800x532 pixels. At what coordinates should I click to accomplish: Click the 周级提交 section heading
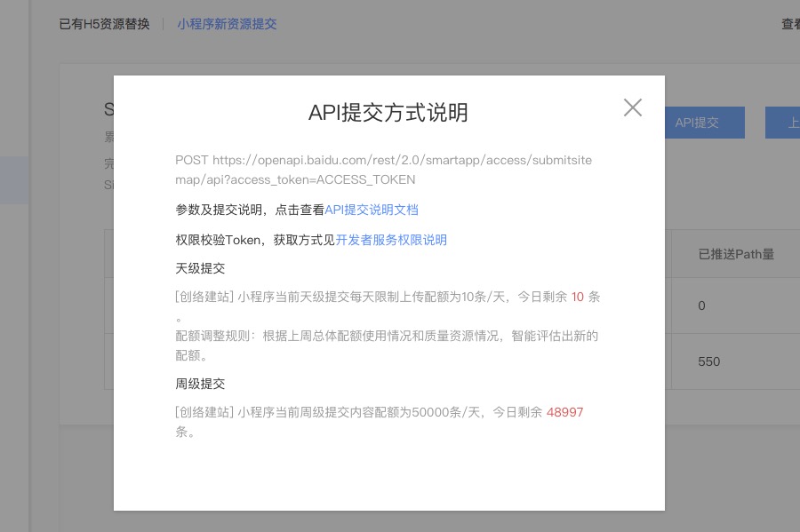coord(200,384)
